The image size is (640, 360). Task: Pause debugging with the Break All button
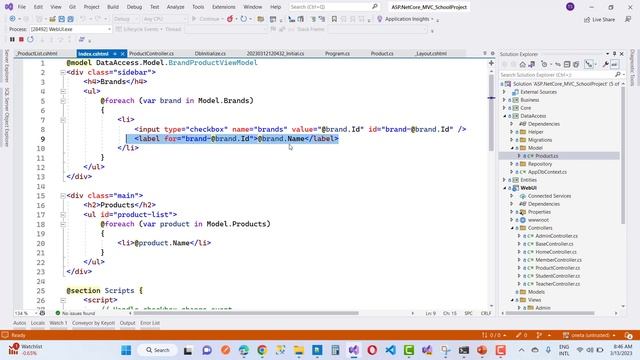(x=12, y=39)
